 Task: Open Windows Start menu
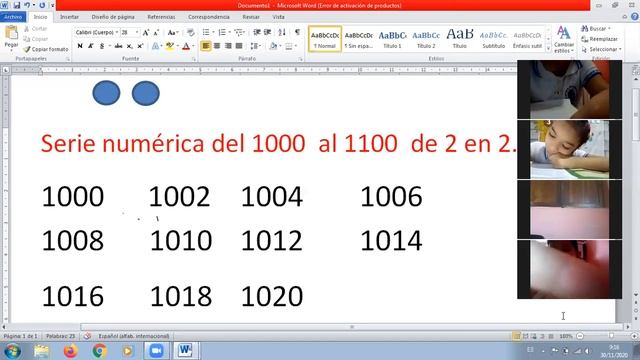[12, 351]
